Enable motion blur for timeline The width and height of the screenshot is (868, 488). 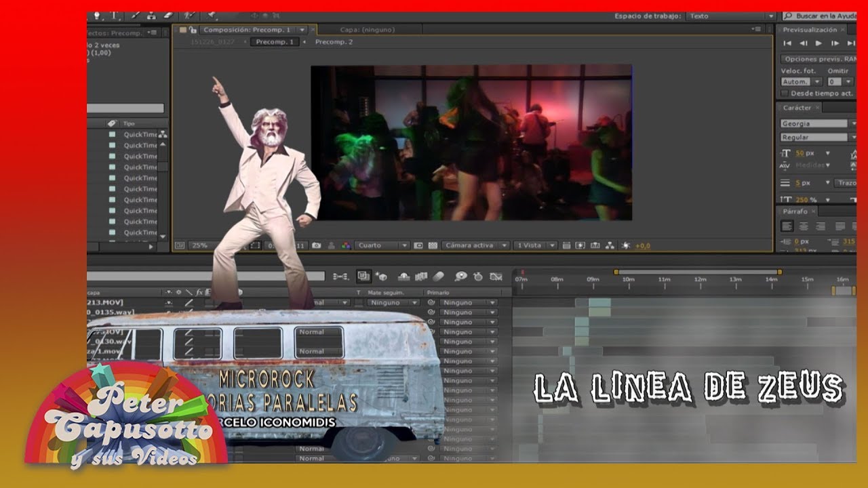(438, 277)
